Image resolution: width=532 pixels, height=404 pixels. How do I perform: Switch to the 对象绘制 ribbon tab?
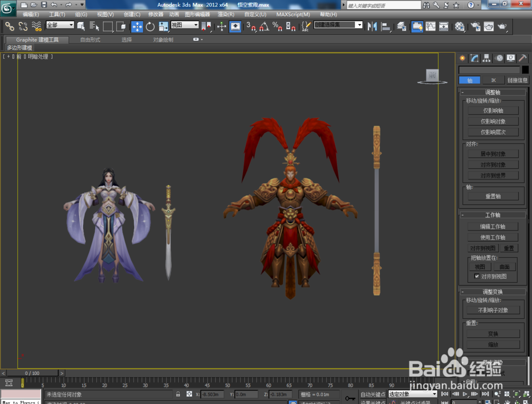click(x=163, y=40)
